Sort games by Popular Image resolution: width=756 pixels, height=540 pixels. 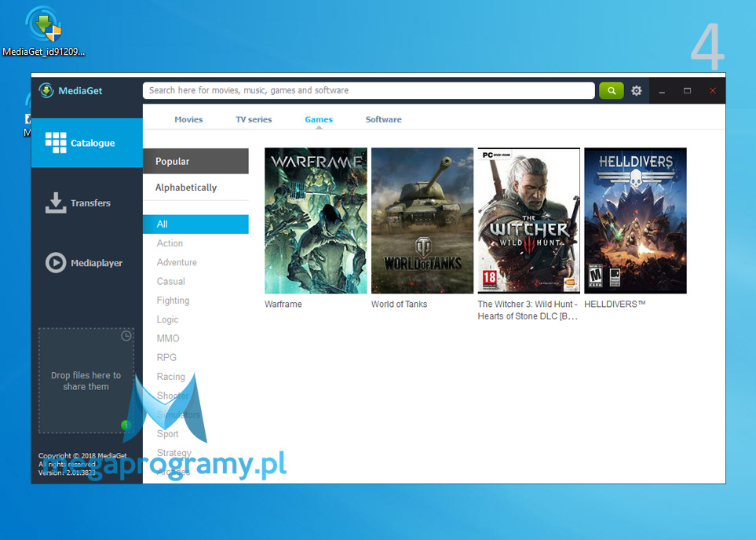[195, 161]
